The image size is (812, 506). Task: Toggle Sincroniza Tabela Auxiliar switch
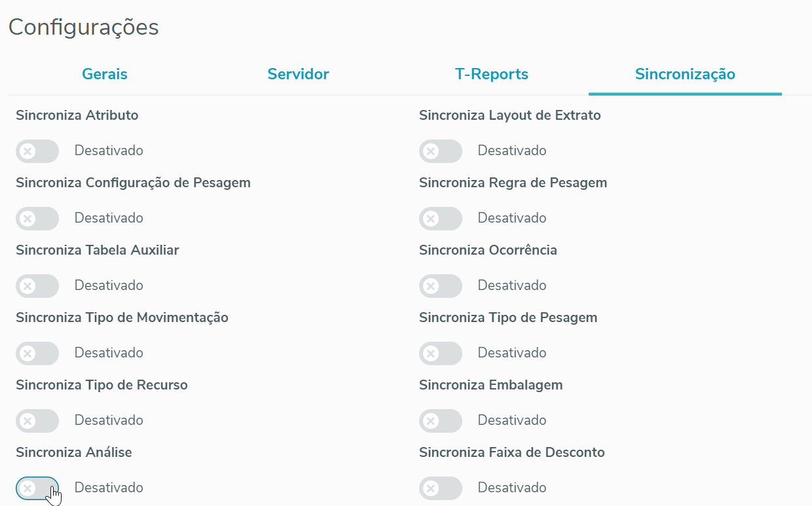click(37, 286)
